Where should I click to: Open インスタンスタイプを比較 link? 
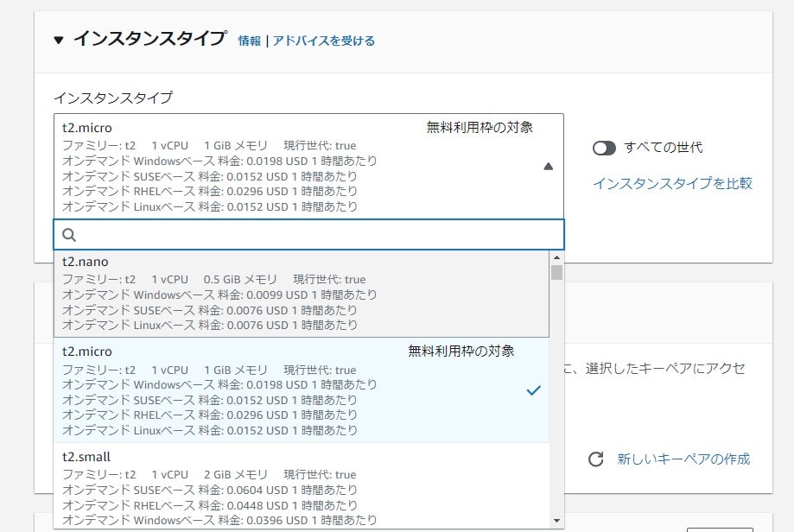pos(673,183)
